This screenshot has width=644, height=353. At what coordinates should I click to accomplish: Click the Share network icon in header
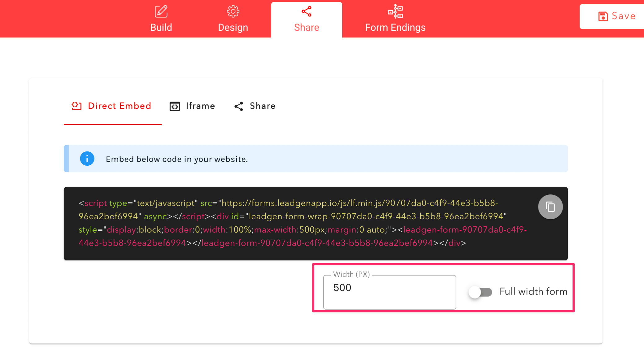point(306,11)
